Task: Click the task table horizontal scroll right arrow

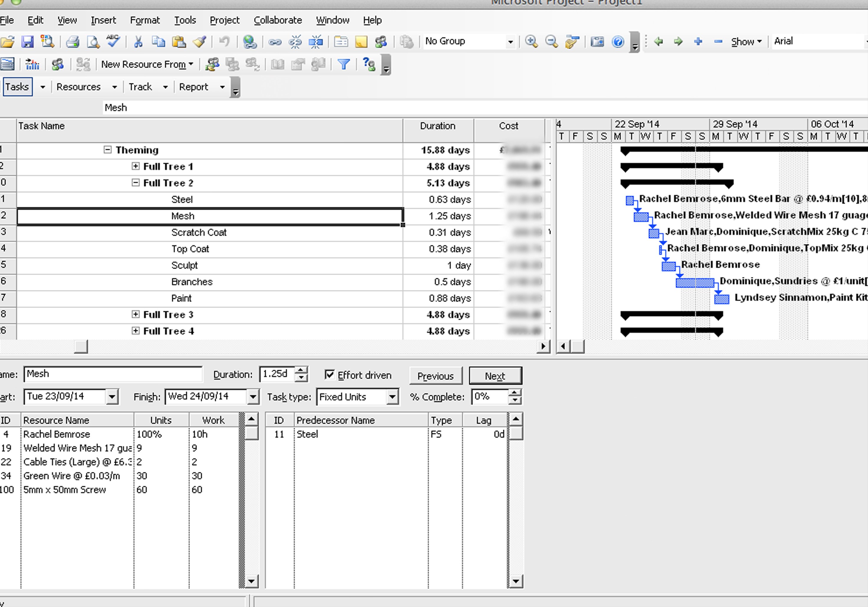Action: [543, 346]
